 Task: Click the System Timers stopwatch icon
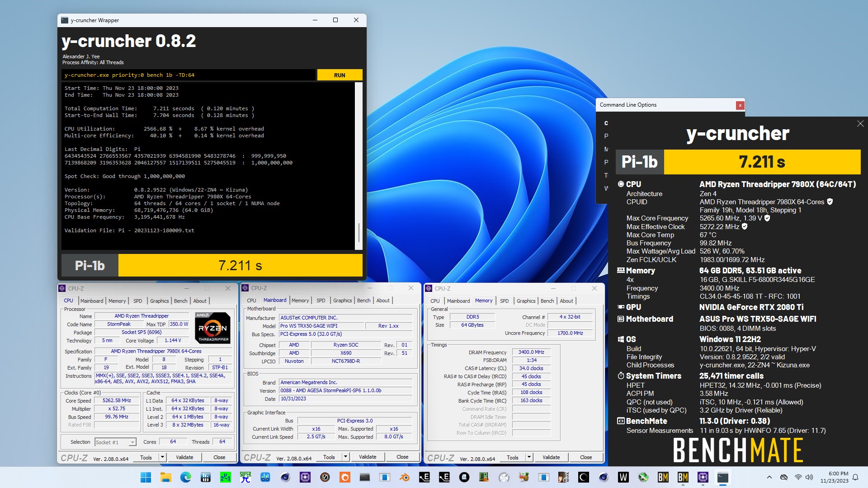pyautogui.click(x=621, y=376)
